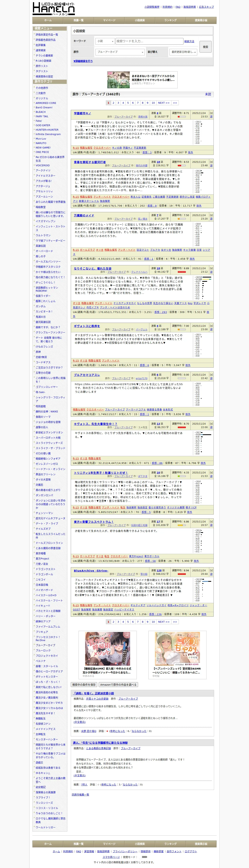Open the novel キヴォトス、先生大量発生中！？
Image resolution: width=249 pixels, height=868 pixels.
pyautogui.click(x=95, y=424)
